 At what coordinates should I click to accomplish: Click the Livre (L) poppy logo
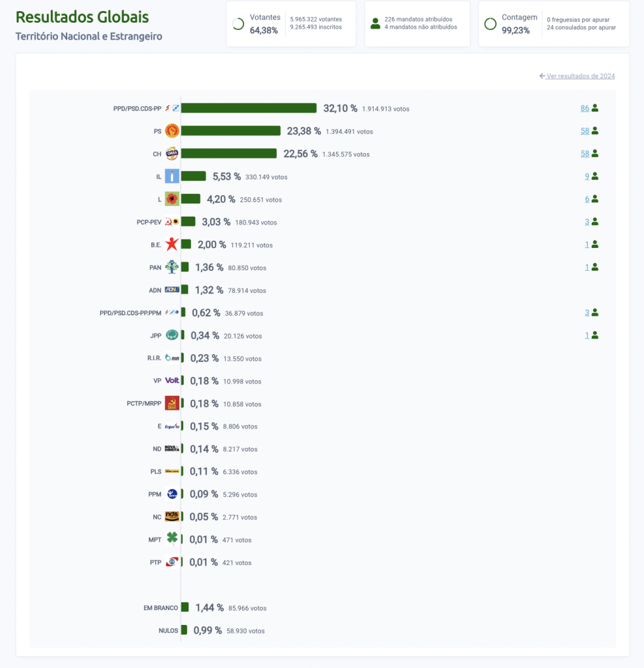click(172, 199)
